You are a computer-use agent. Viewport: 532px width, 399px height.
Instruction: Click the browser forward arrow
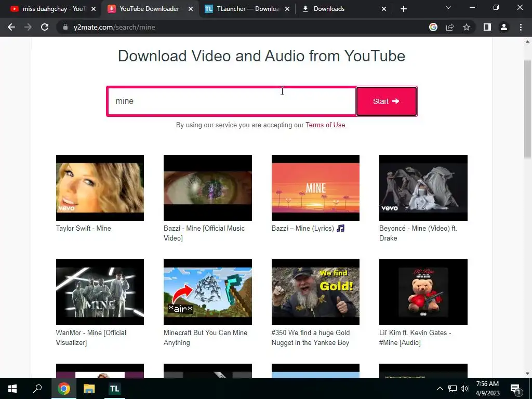[x=28, y=27]
